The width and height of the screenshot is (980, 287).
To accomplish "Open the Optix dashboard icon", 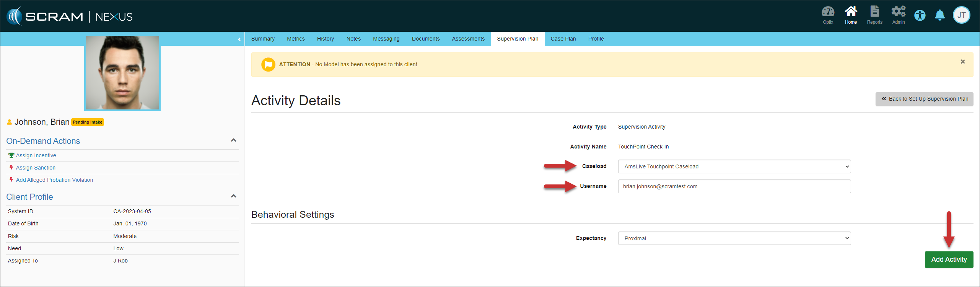I will [828, 15].
